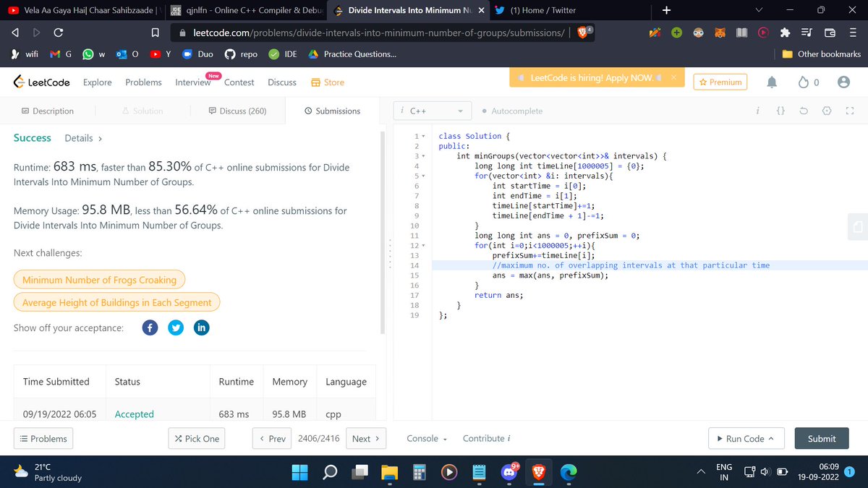Fold code at line 3

(x=422, y=156)
